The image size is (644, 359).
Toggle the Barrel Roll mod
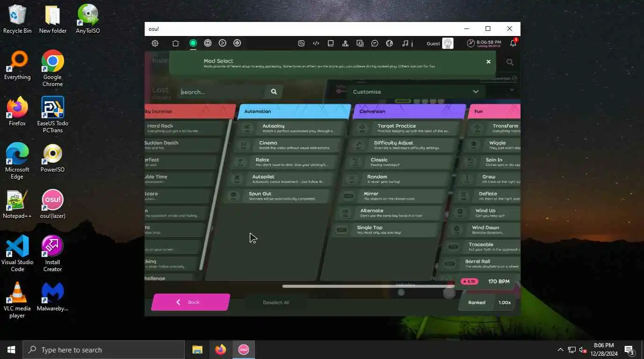[480, 264]
